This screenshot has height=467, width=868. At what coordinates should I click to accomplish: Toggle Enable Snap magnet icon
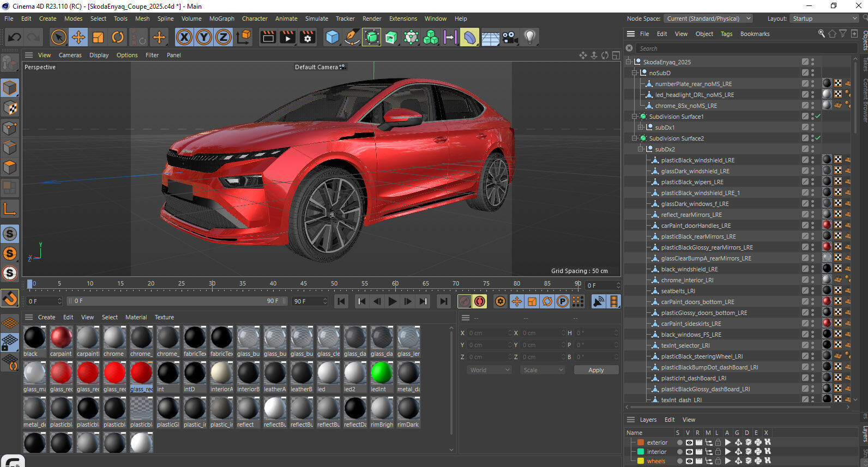(x=10, y=298)
